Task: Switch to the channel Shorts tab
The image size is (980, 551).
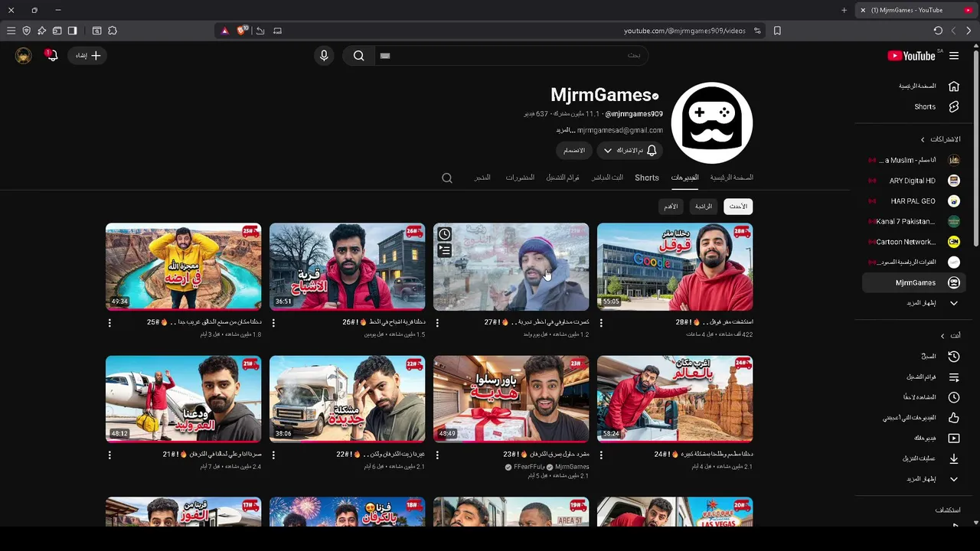Action: tap(647, 178)
